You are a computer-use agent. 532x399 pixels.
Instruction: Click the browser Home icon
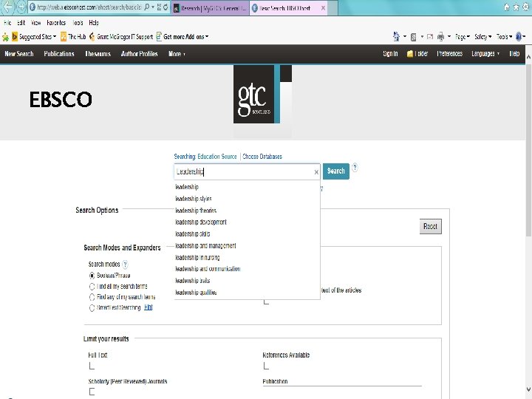point(507,7)
